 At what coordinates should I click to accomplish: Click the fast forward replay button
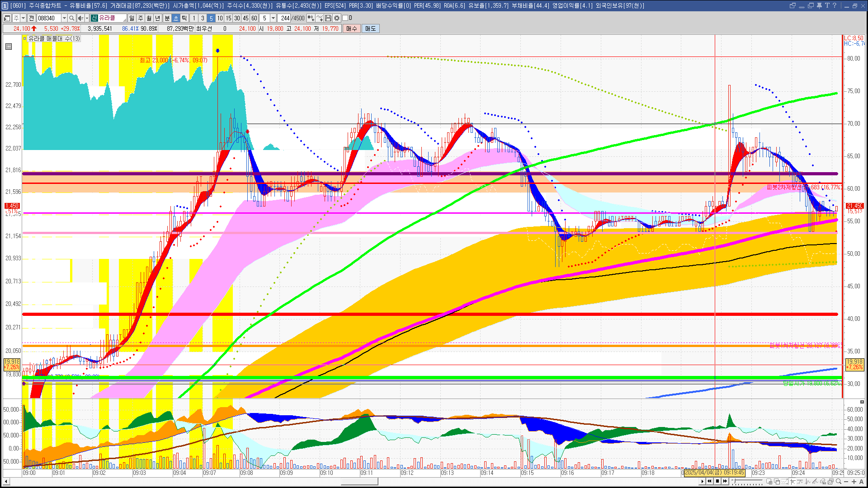click(725, 481)
